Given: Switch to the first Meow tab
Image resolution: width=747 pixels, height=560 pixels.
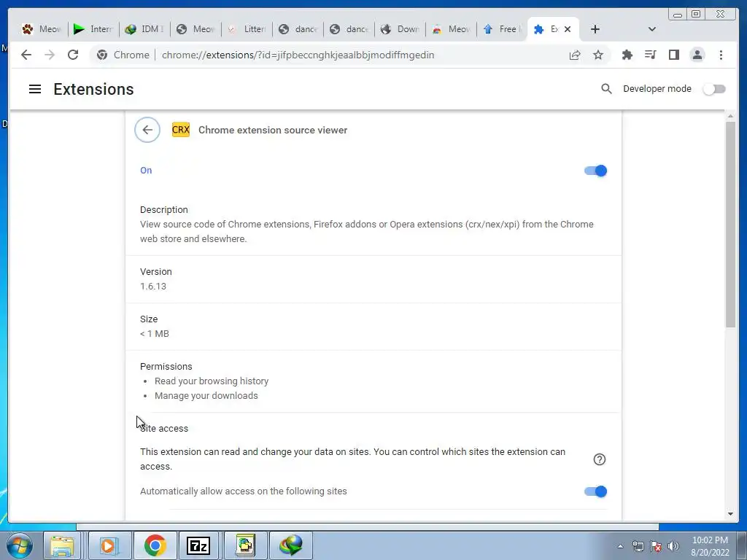Looking at the screenshot, I should click(x=42, y=29).
